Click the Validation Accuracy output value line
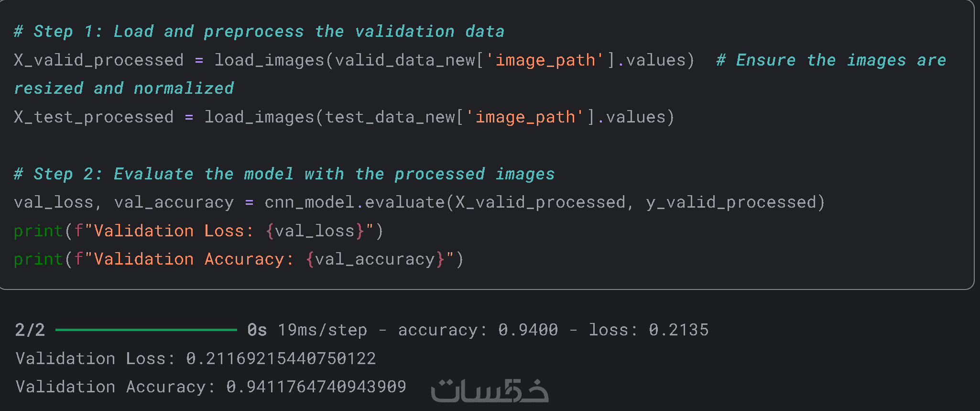This screenshot has width=980, height=411. (210, 387)
